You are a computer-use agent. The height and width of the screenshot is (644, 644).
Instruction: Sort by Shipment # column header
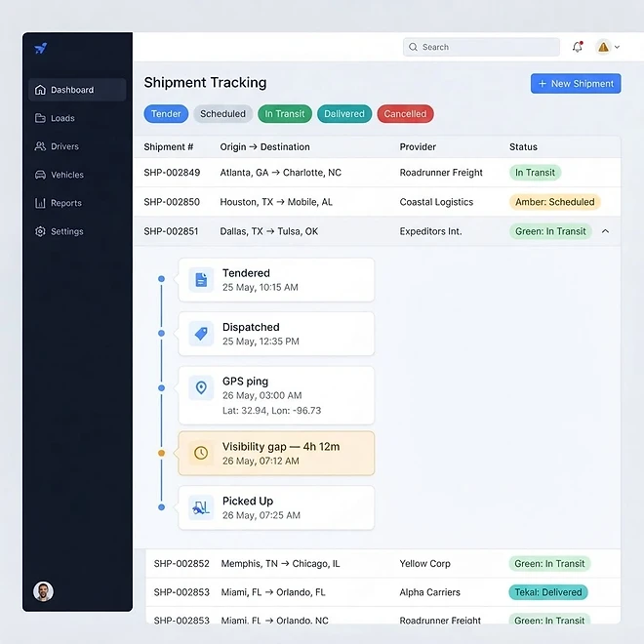pyautogui.click(x=169, y=147)
